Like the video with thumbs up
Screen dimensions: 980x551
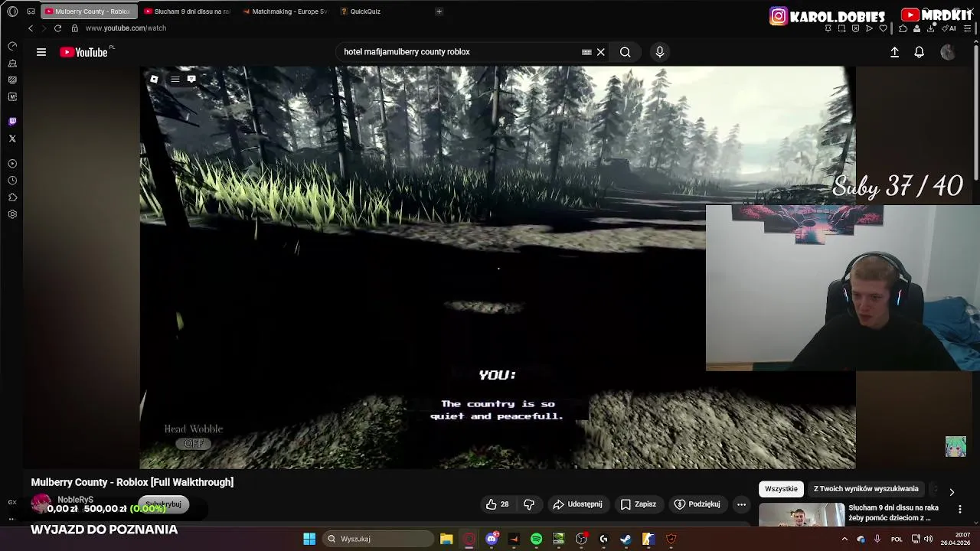497,504
